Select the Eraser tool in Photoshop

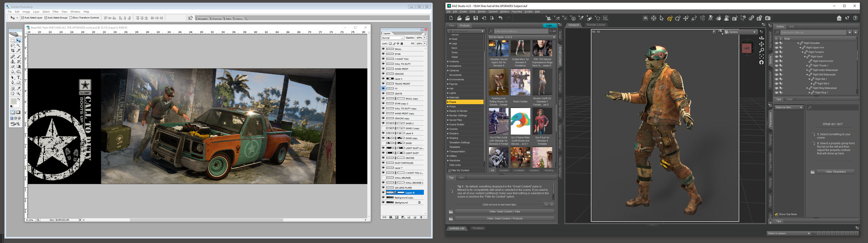(x=13, y=66)
